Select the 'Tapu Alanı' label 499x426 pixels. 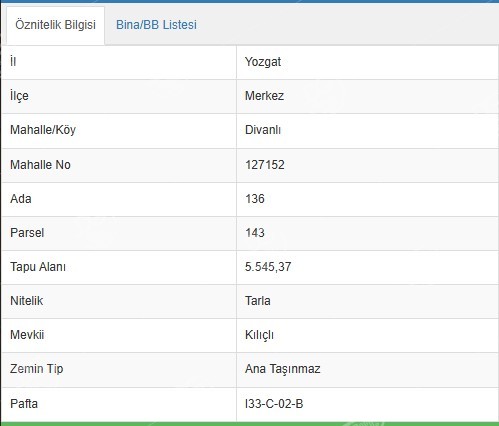coord(38,267)
